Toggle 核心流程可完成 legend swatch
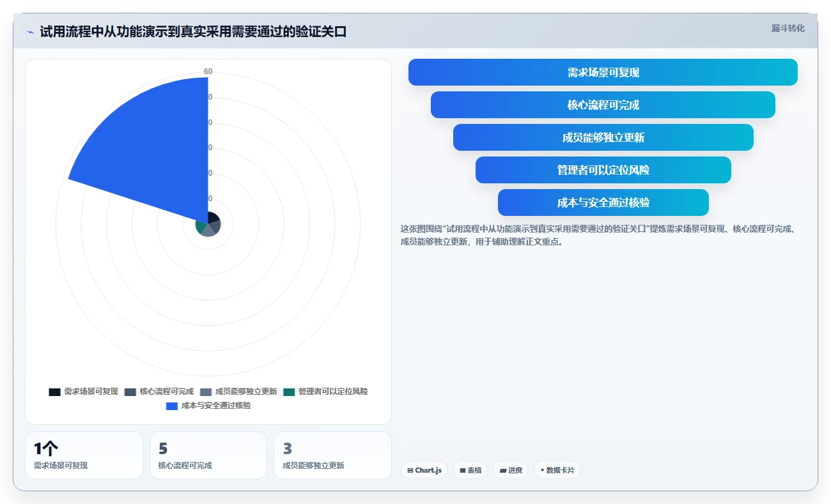Image resolution: width=831 pixels, height=504 pixels. (130, 392)
